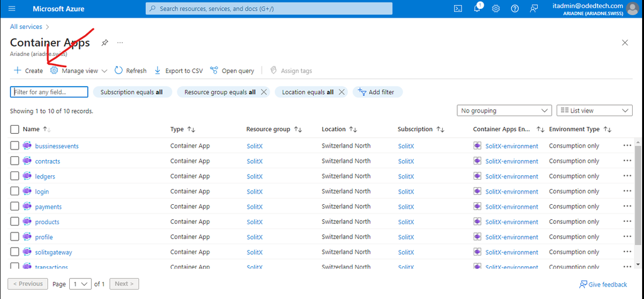The width and height of the screenshot is (644, 299).
Task: Open the help question mark icon
Action: coord(514,9)
